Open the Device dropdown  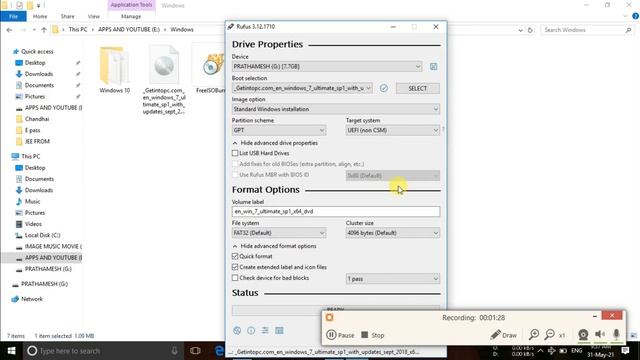(x=327, y=66)
